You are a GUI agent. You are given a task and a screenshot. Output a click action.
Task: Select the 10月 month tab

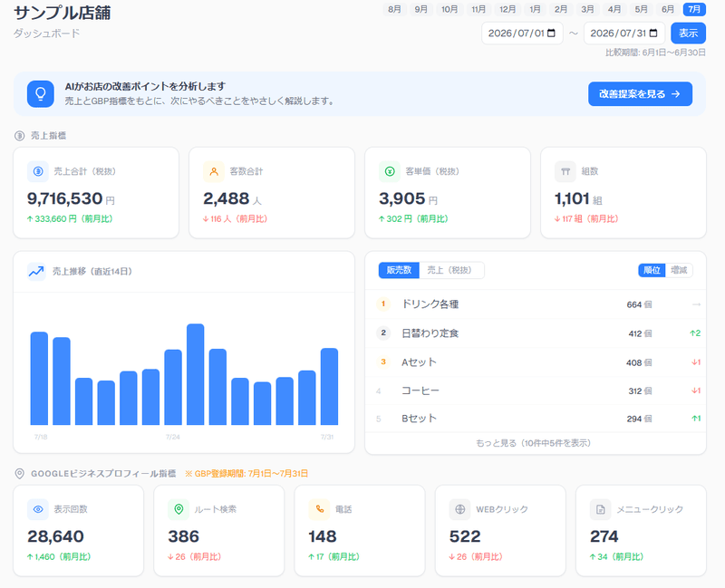[449, 9]
